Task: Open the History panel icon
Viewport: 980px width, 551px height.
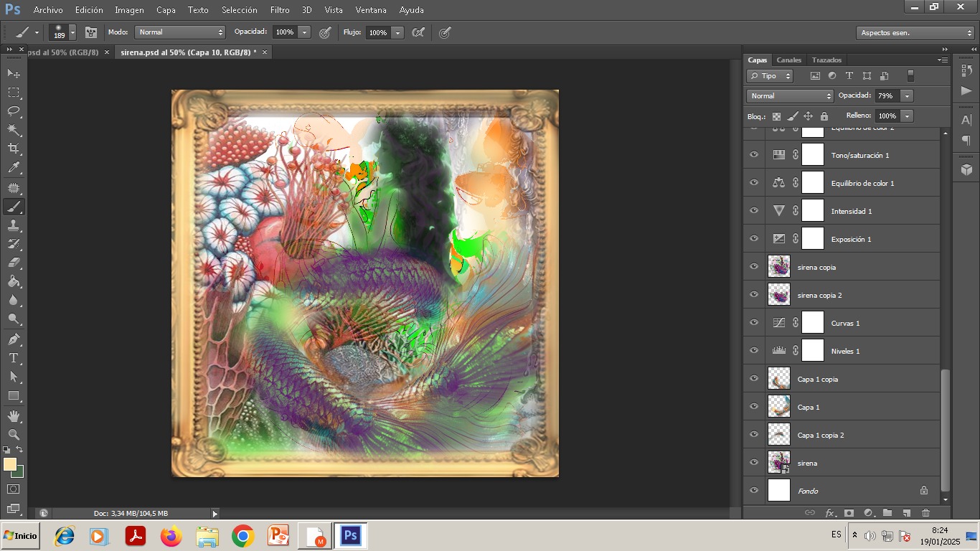Action: 966,70
